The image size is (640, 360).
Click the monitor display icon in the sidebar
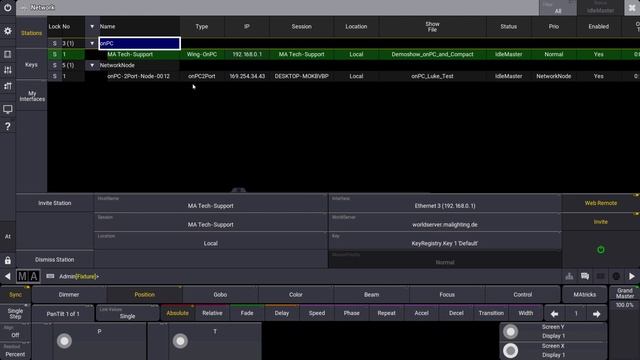pyautogui.click(x=8, y=109)
